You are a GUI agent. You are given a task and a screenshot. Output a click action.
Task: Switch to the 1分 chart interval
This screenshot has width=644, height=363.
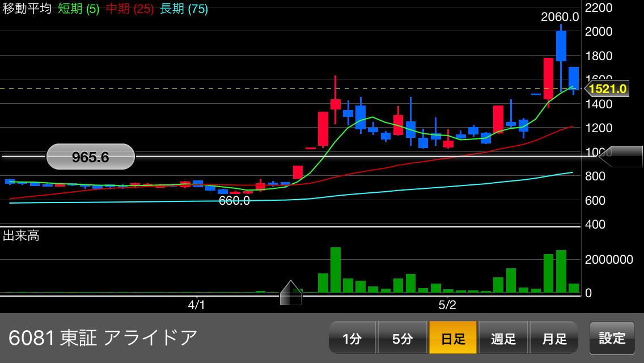(x=352, y=338)
